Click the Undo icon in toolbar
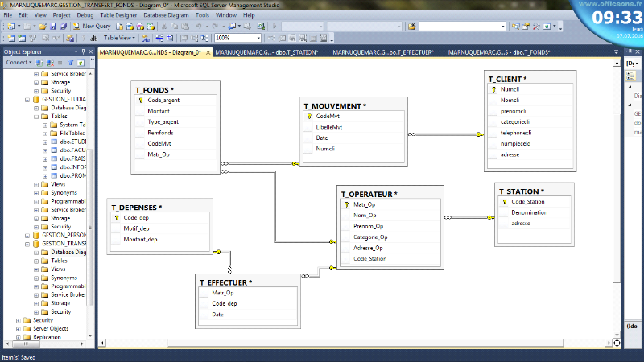Viewport: 644px width, 362px height. [x=199, y=26]
